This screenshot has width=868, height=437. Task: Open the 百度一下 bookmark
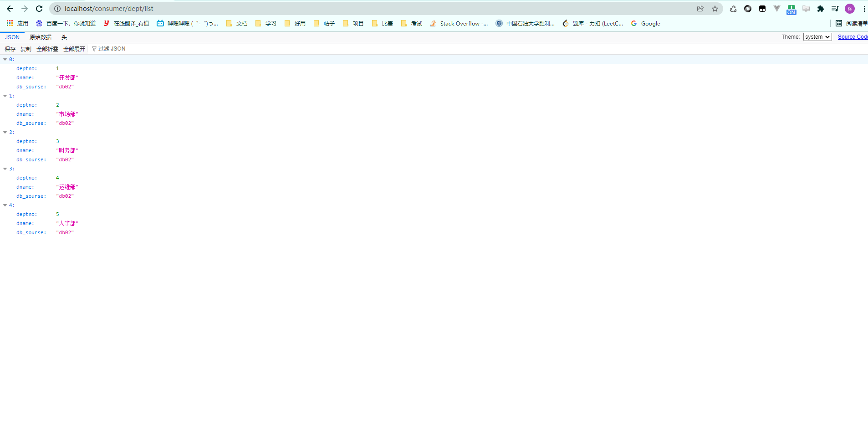click(66, 23)
